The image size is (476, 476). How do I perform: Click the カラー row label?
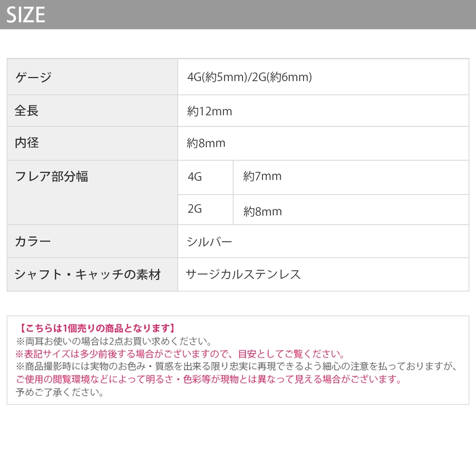point(33,242)
